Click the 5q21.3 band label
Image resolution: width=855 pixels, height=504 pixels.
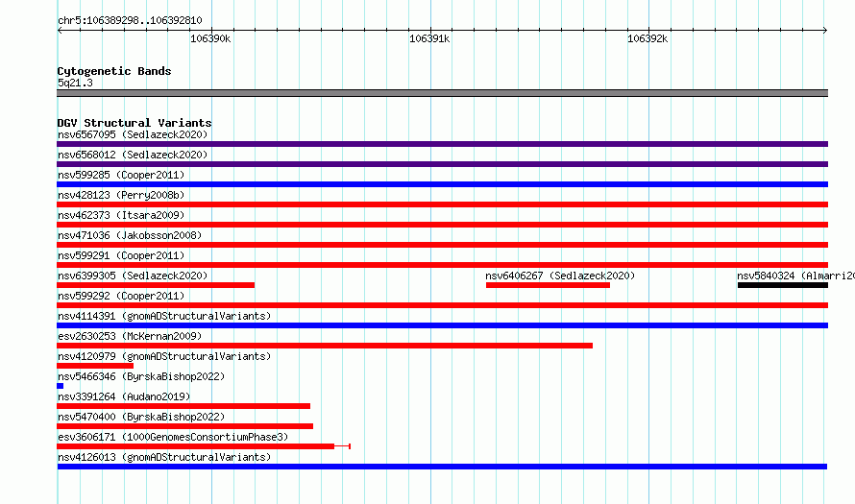[x=75, y=83]
